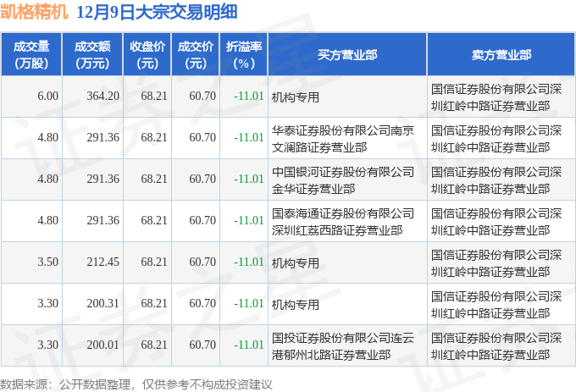
Task: Click the 凯格精机 stock name in title
Action: 34,12
